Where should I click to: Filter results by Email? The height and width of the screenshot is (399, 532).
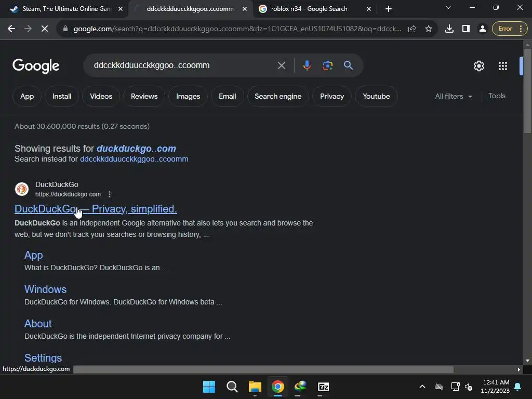(x=228, y=96)
